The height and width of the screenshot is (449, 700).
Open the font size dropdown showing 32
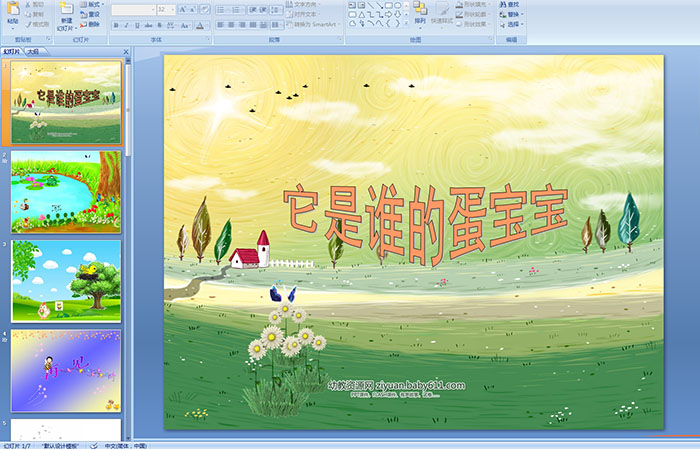(x=172, y=9)
